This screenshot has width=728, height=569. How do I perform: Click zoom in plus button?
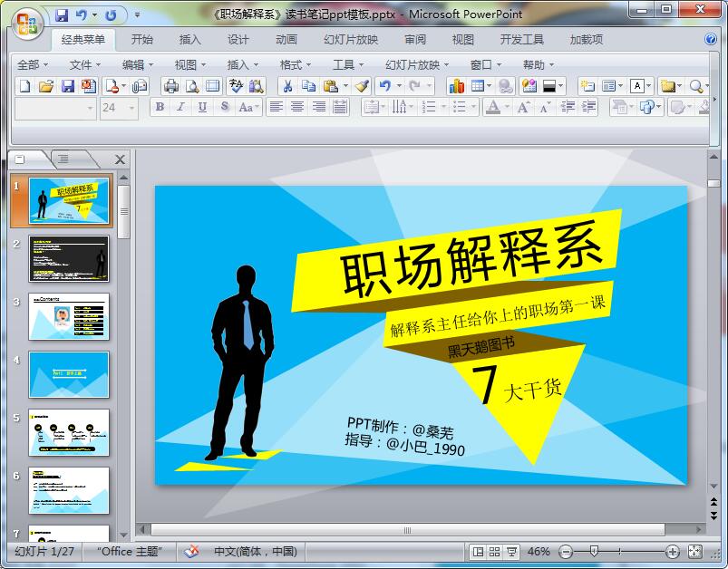[x=672, y=552]
